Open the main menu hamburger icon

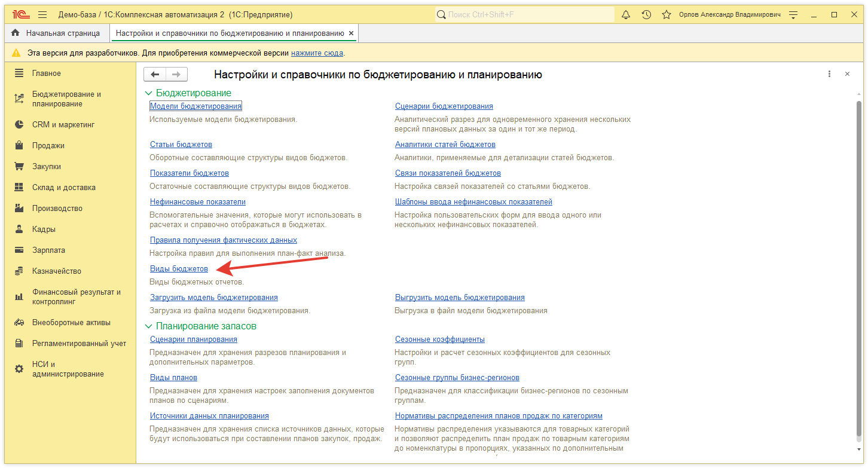(x=42, y=14)
